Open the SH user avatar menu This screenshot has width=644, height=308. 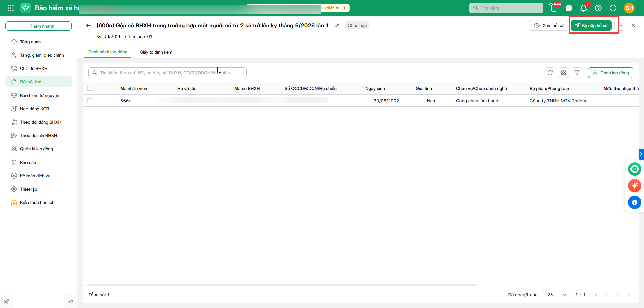(x=629, y=8)
